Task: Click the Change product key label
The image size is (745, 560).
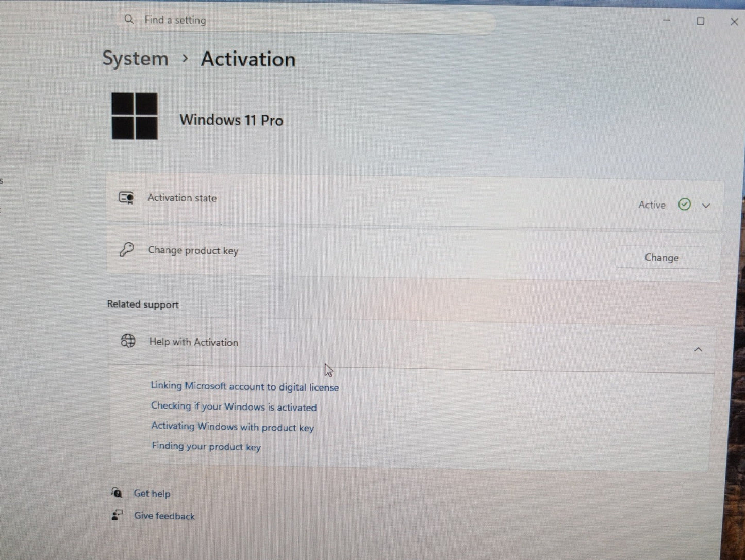Action: click(x=193, y=251)
